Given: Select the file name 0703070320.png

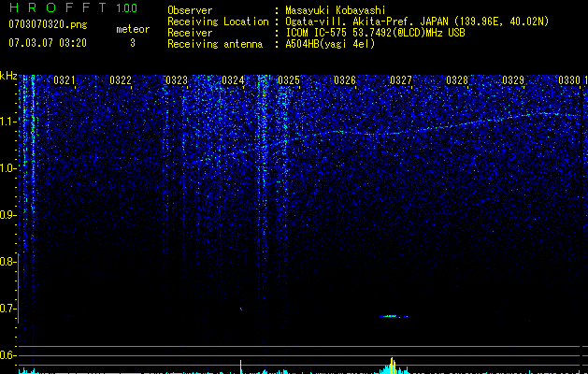Looking at the screenshot, I should pos(48,25).
